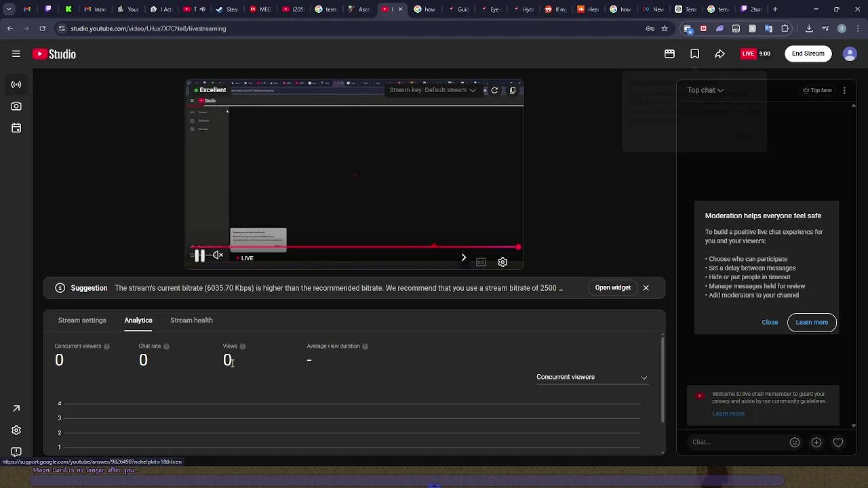Click the End Stream button
Viewport: 868px width, 488px height.
point(808,54)
